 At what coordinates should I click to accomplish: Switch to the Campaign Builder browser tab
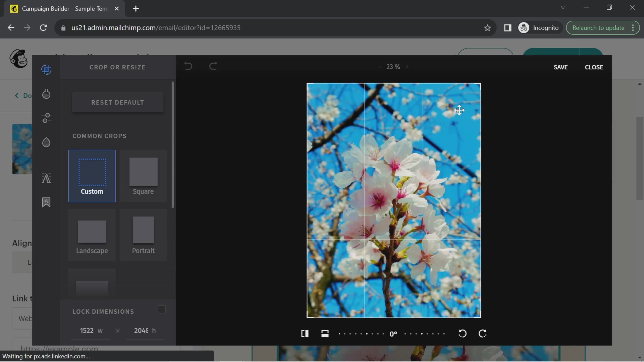tap(65, 9)
